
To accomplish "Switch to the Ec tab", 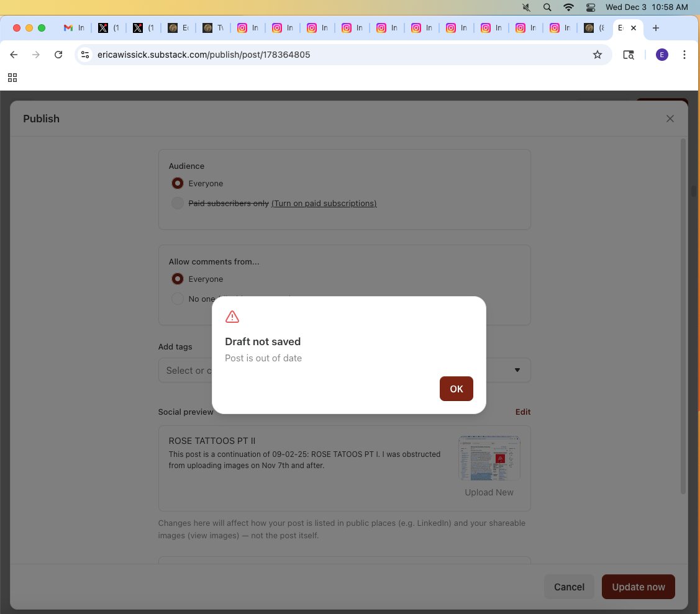I will [178, 28].
